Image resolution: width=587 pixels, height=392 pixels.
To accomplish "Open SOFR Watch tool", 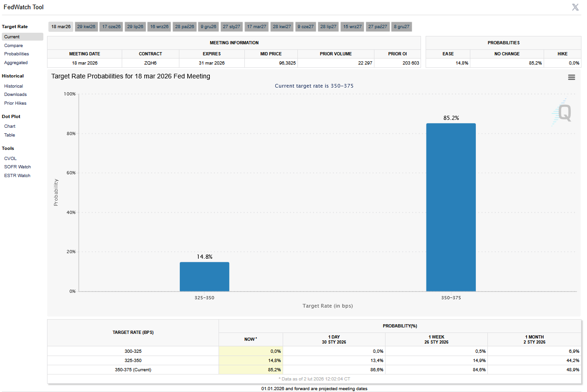I will click(x=18, y=167).
